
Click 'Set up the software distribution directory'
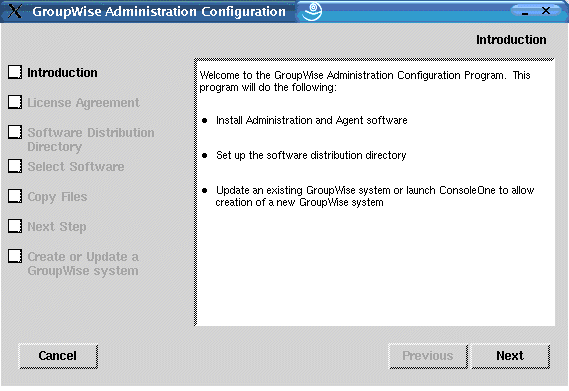click(x=311, y=155)
